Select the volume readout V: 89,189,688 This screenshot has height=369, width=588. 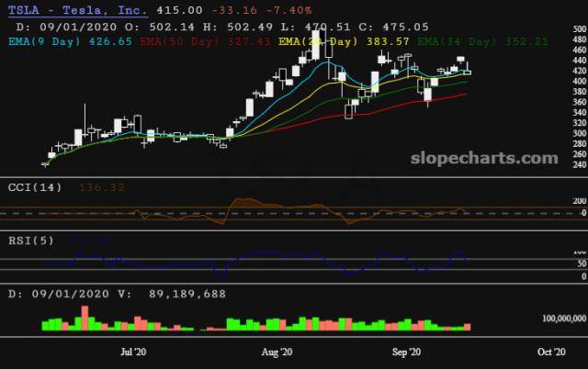pos(172,294)
